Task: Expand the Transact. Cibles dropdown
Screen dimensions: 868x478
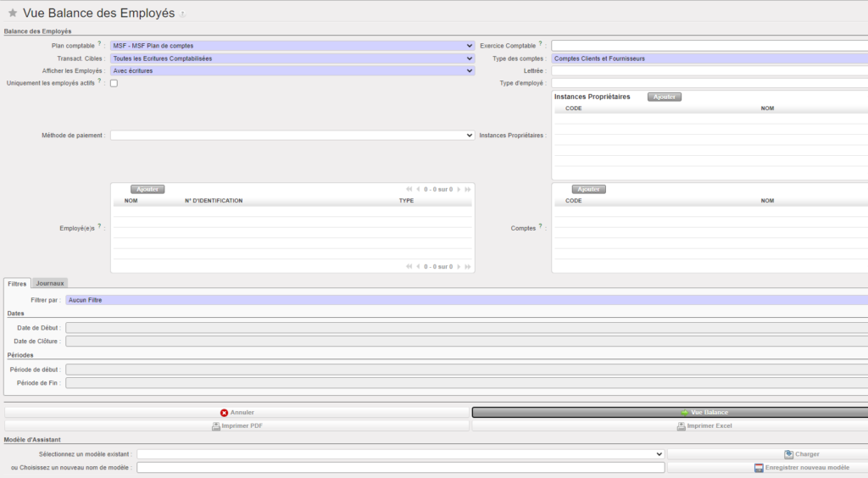Action: (292, 58)
